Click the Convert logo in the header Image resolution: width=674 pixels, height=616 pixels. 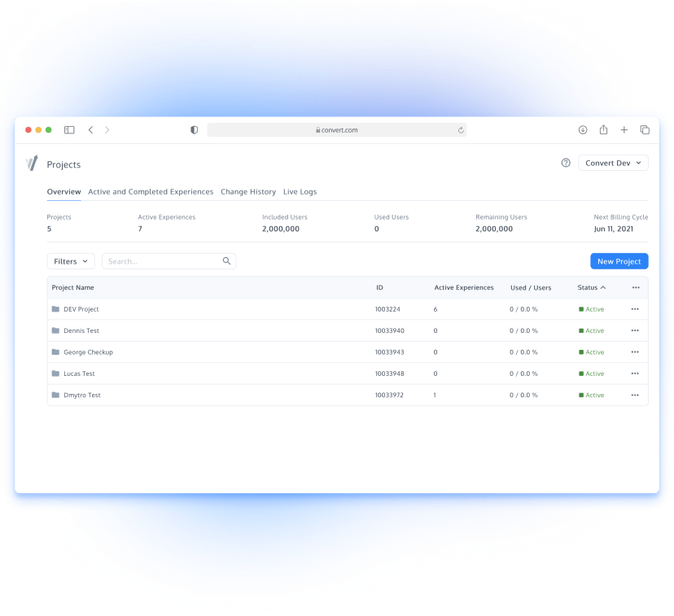(31, 164)
